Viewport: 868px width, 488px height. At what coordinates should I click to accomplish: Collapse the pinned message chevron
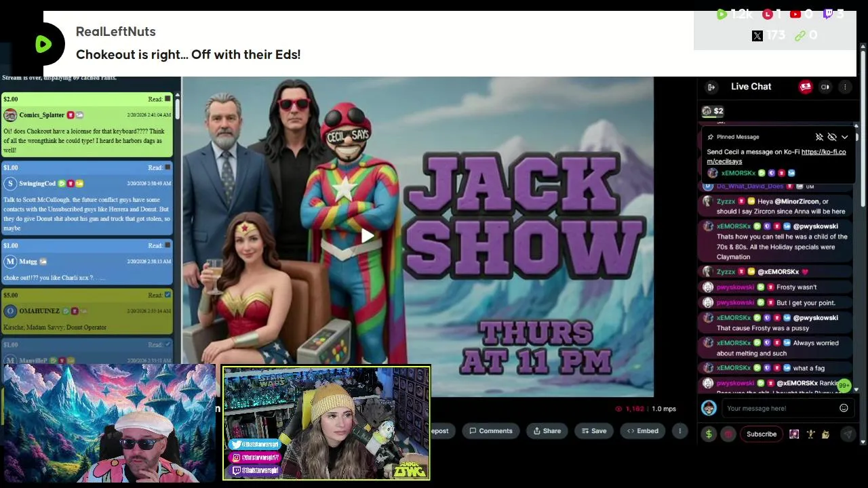tap(845, 137)
